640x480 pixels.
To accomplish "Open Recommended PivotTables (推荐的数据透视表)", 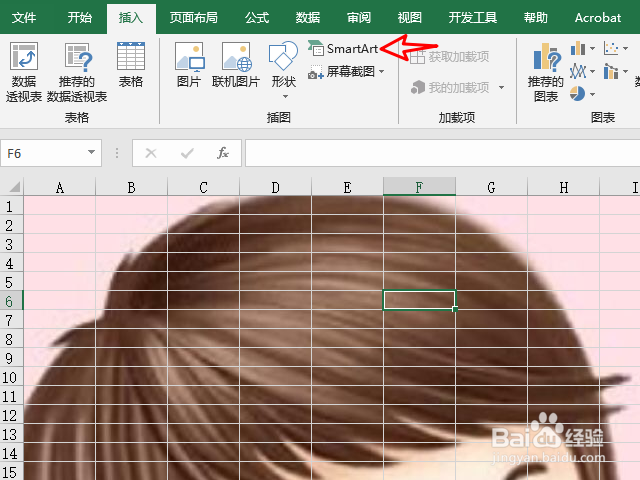I will pos(77,71).
